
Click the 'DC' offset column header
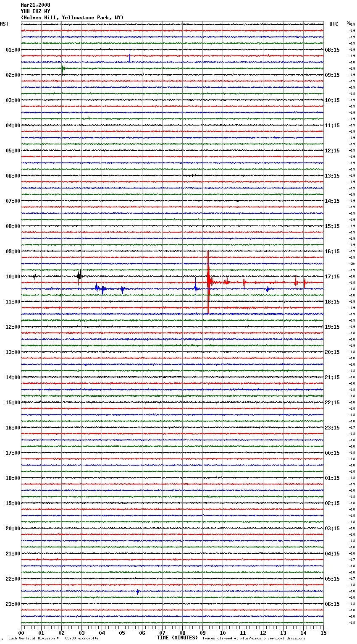point(349,23)
